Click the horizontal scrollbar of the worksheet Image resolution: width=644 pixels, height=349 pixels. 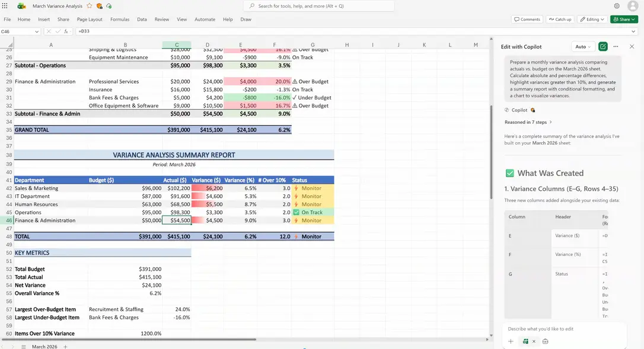(x=129, y=340)
